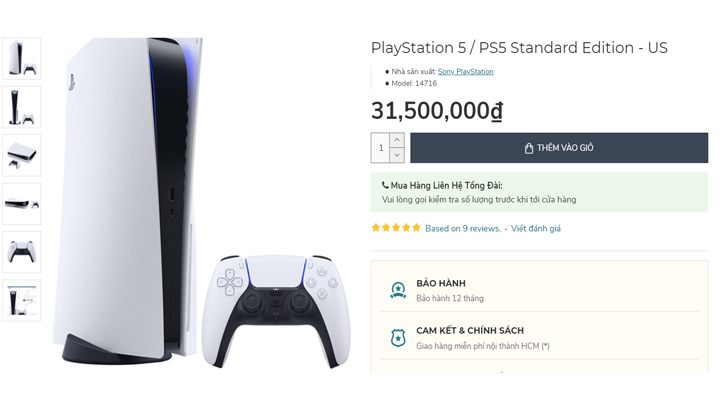This screenshot has width=720, height=400.
Task: Click the phone icon next to Mua Hàng Liên Hệ
Action: pos(385,185)
